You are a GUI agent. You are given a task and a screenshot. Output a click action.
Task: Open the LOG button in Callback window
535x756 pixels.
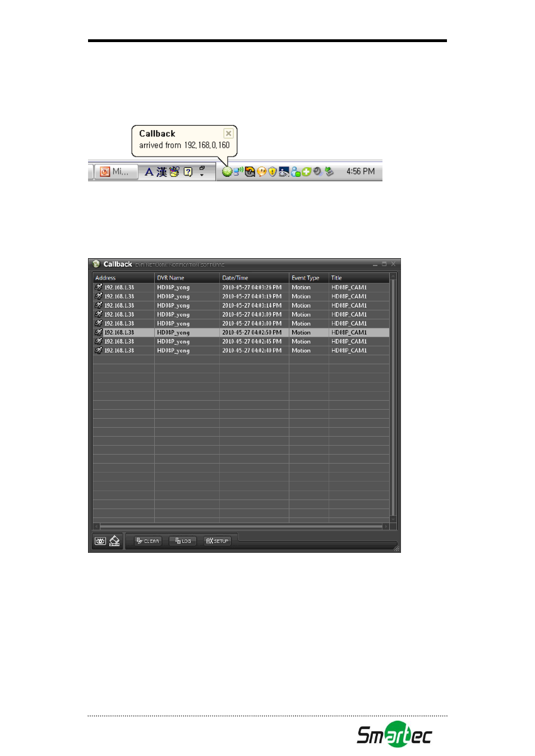click(x=183, y=541)
